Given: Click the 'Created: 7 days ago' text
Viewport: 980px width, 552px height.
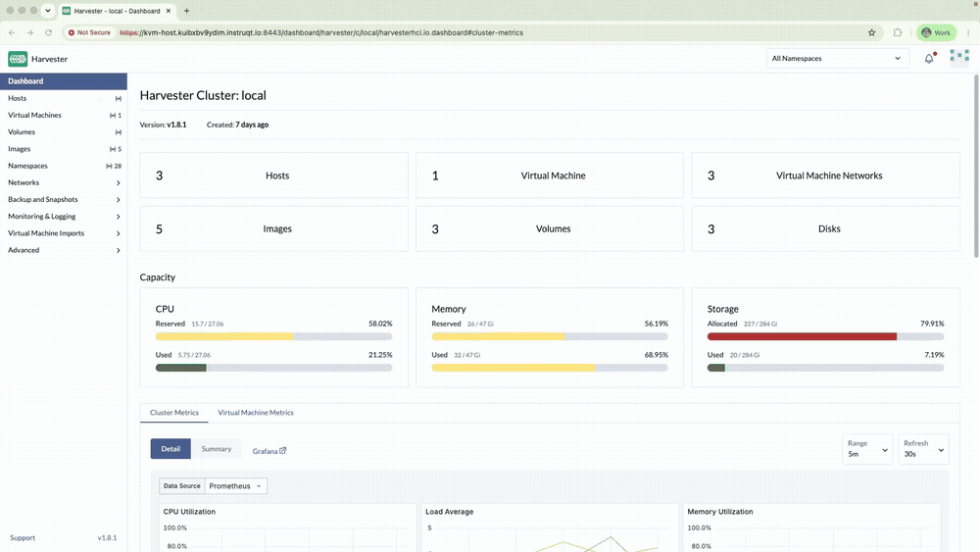Looking at the screenshot, I should [x=237, y=125].
